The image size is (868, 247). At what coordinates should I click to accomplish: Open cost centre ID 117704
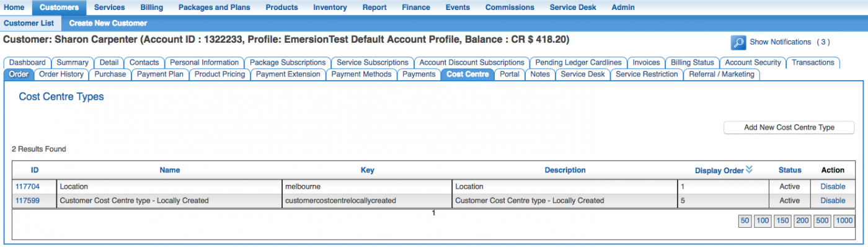click(x=27, y=186)
